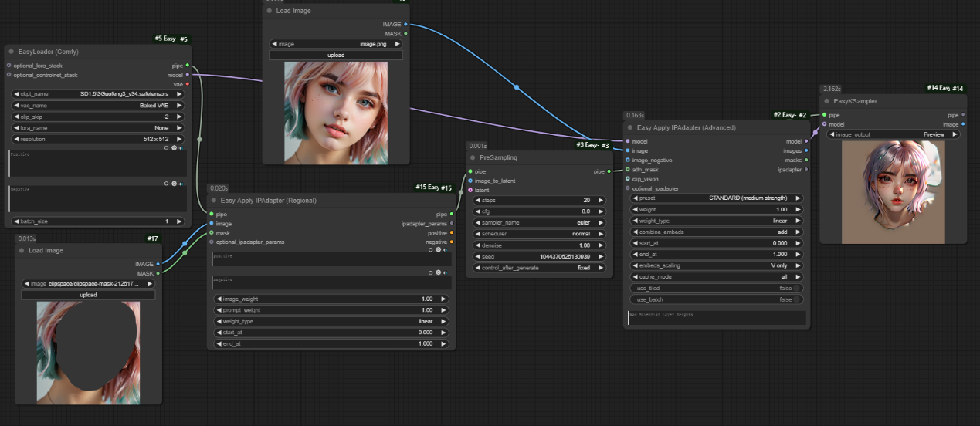Open the preset dropdown showing STANDARD
This screenshot has width=980, height=426.
coord(715,198)
